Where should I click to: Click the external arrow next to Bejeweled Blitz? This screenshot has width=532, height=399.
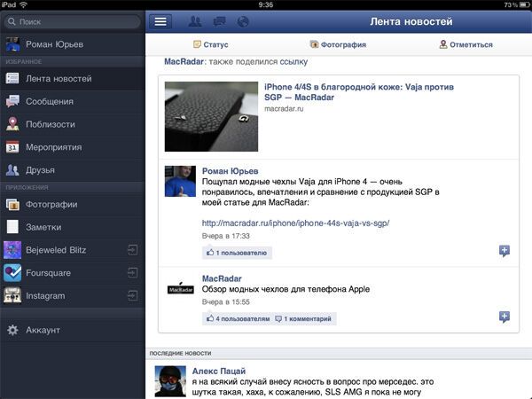(x=133, y=250)
